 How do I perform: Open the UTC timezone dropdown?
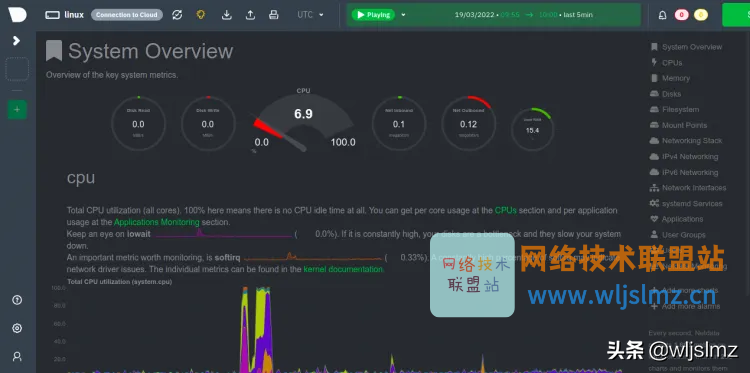point(310,15)
